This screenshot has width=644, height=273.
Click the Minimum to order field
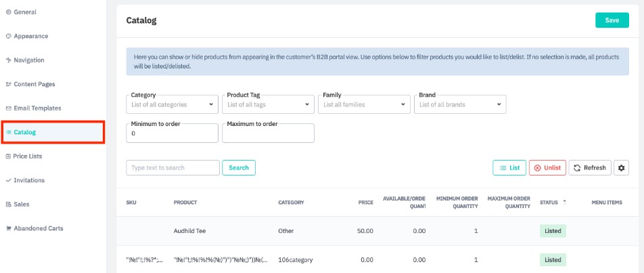(x=172, y=133)
